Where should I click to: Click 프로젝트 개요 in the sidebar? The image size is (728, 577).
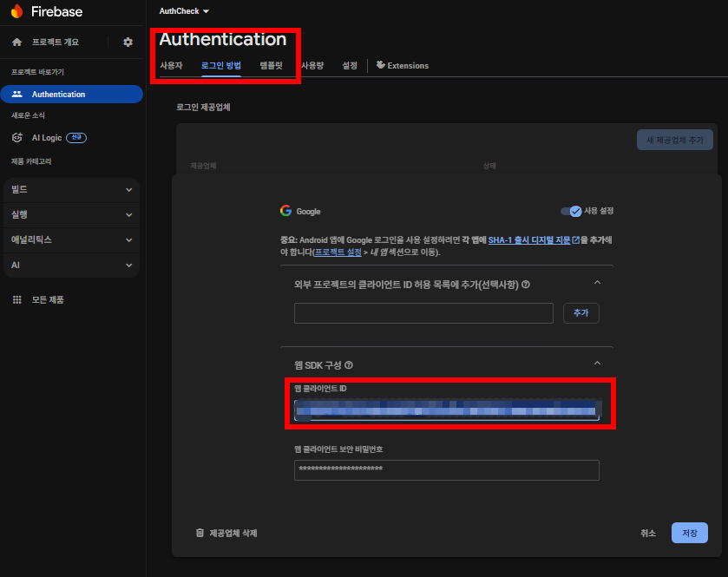(x=56, y=43)
